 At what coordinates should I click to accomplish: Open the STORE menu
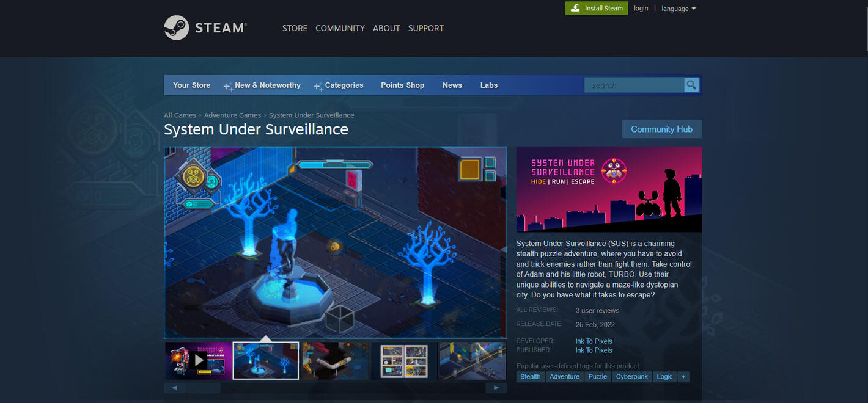pyautogui.click(x=295, y=28)
